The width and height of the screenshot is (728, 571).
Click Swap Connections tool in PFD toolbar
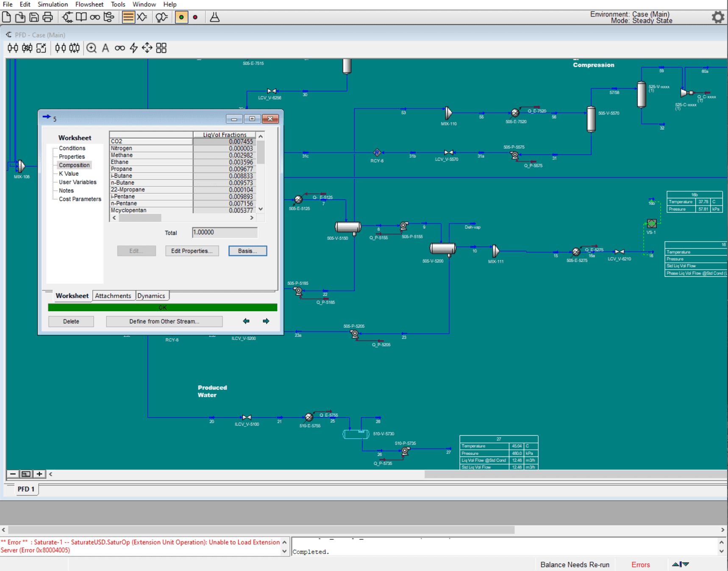coord(75,48)
